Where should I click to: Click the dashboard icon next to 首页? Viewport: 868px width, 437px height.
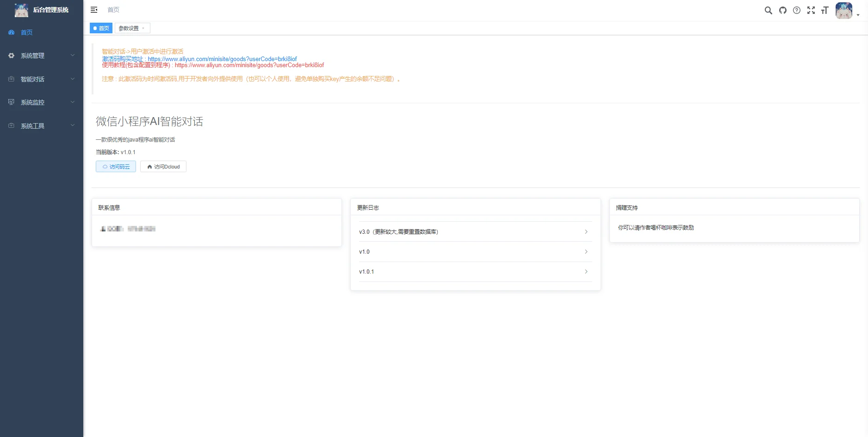pyautogui.click(x=12, y=32)
